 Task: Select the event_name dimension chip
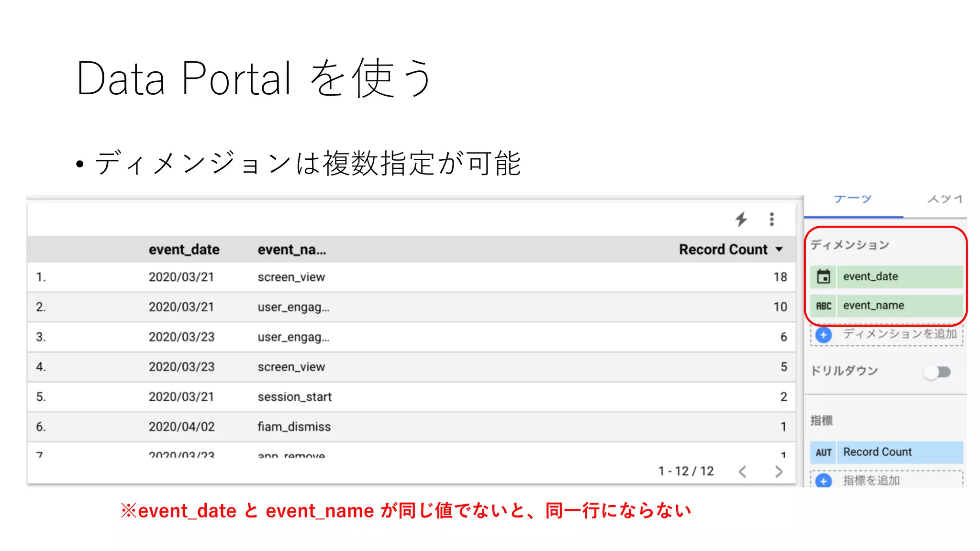(887, 306)
